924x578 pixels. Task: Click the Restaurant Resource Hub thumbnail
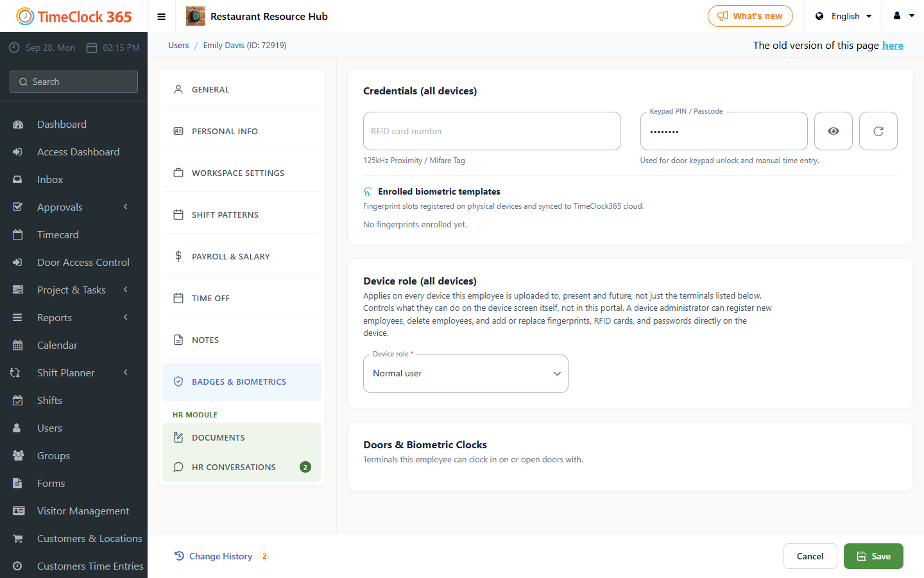[x=196, y=16]
